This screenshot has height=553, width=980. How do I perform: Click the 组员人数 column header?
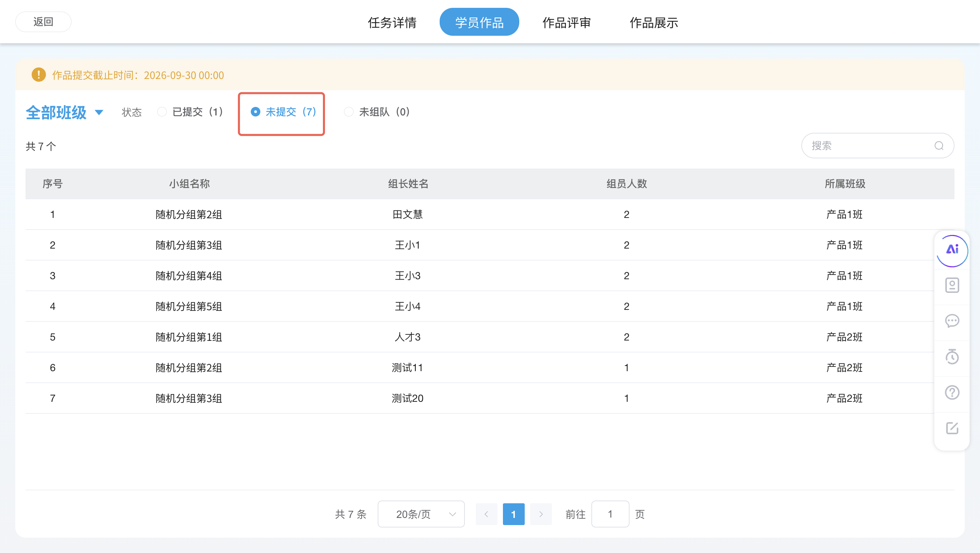[x=626, y=184]
